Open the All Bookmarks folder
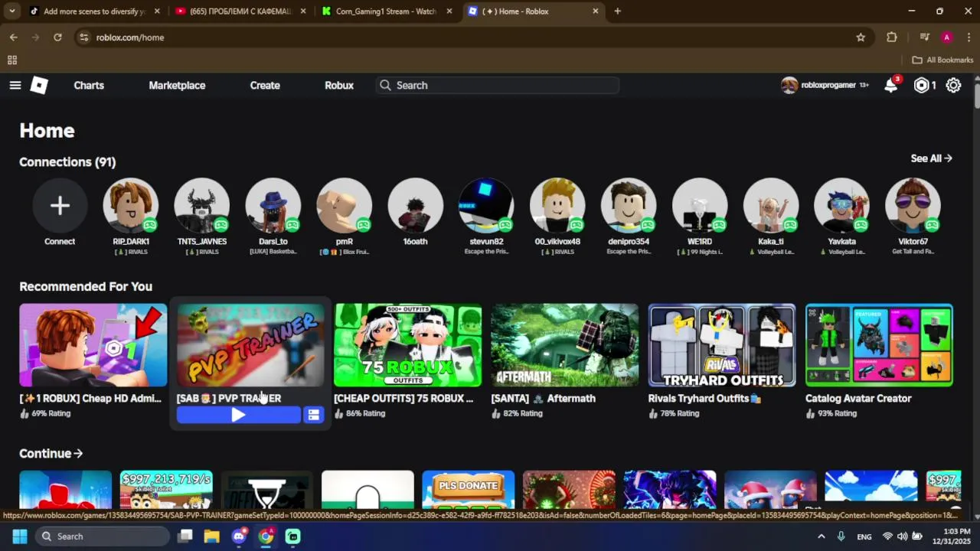 (942, 60)
